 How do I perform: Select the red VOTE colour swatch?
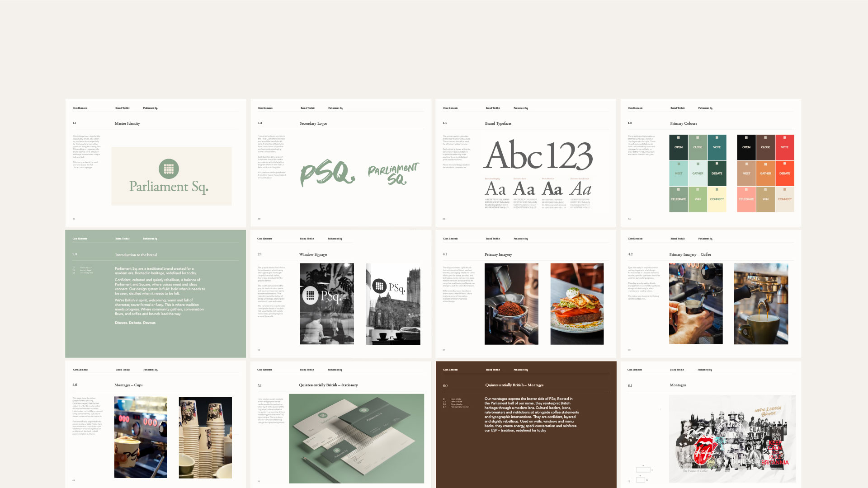click(x=784, y=147)
